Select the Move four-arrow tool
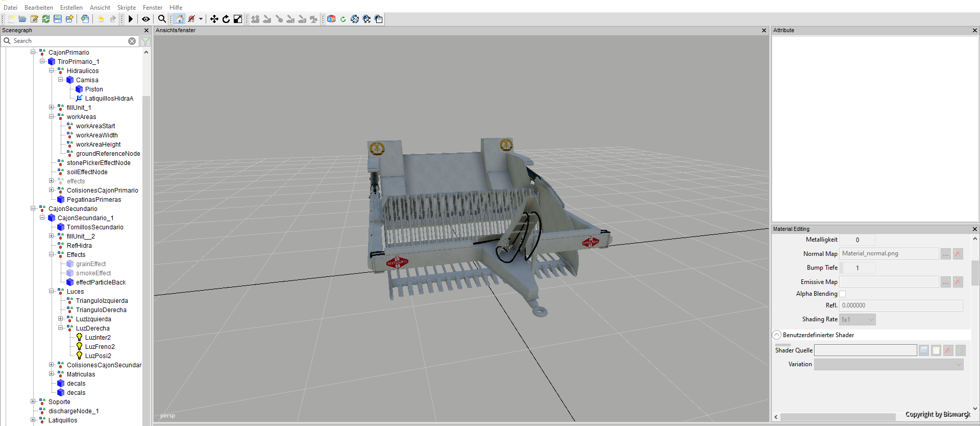 click(214, 19)
